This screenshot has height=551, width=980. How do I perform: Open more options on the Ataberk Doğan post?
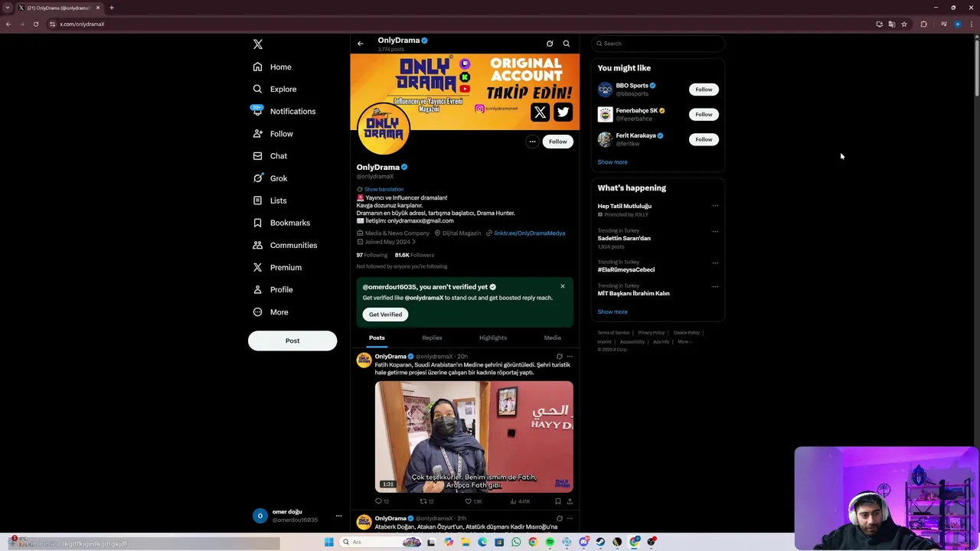[570, 519]
